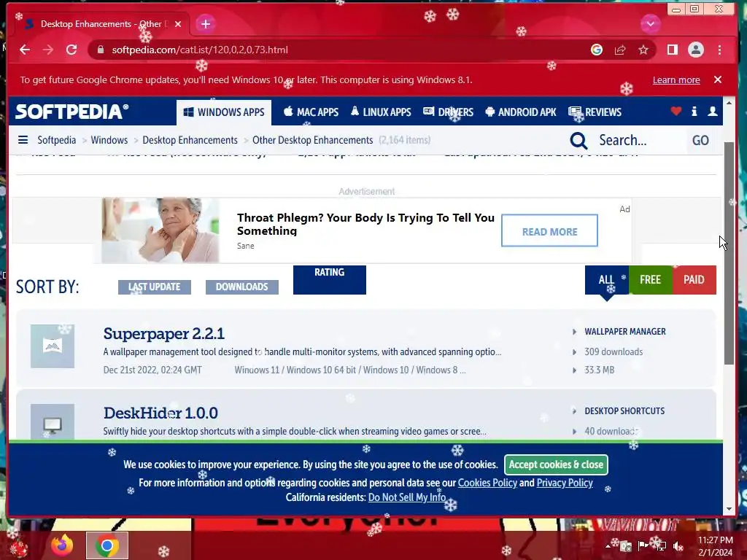This screenshot has width=747, height=560.
Task: Close the Desktop Enhancements tab
Action: coord(178,24)
